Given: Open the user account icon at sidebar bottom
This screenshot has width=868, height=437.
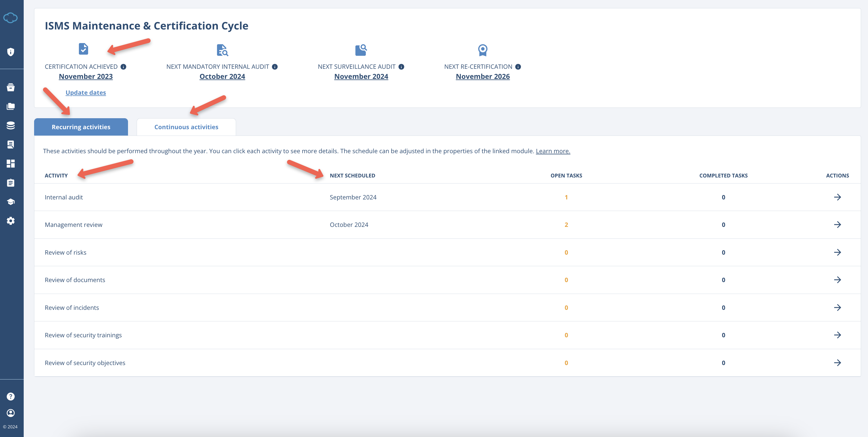Looking at the screenshot, I should point(11,413).
